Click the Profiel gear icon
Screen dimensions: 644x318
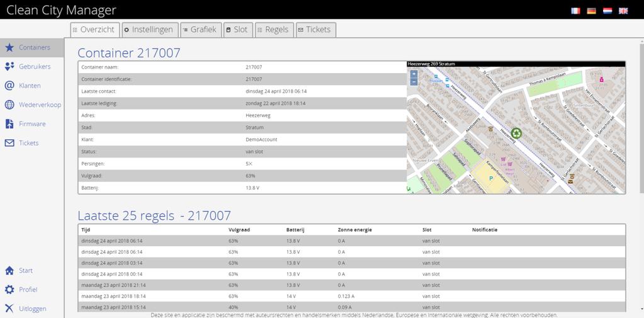point(9,290)
